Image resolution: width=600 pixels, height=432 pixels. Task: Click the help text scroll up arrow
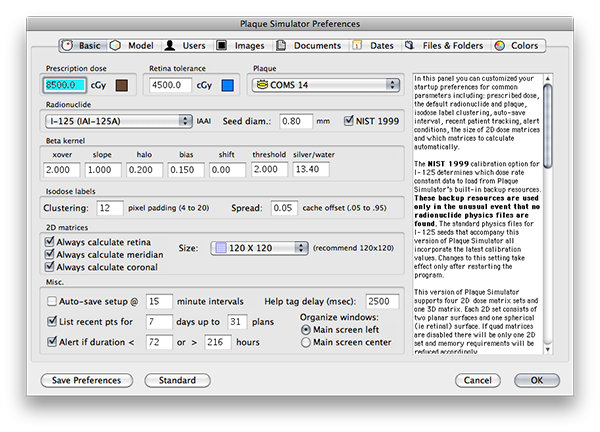(x=548, y=78)
